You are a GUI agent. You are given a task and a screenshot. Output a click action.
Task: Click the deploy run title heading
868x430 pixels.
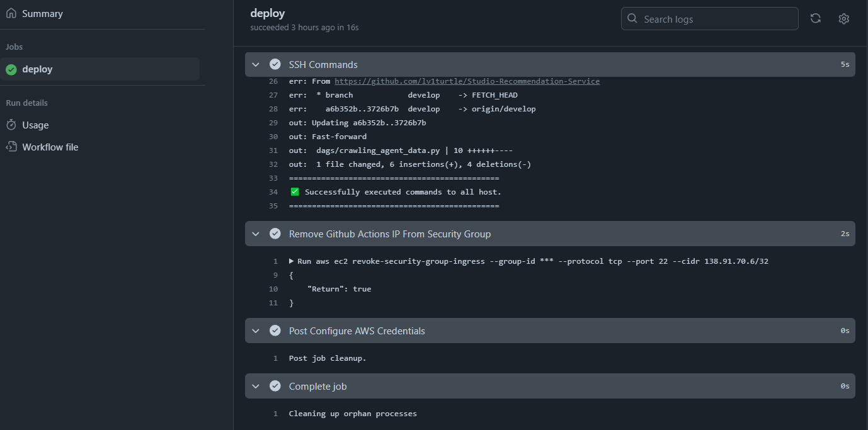pyautogui.click(x=267, y=13)
